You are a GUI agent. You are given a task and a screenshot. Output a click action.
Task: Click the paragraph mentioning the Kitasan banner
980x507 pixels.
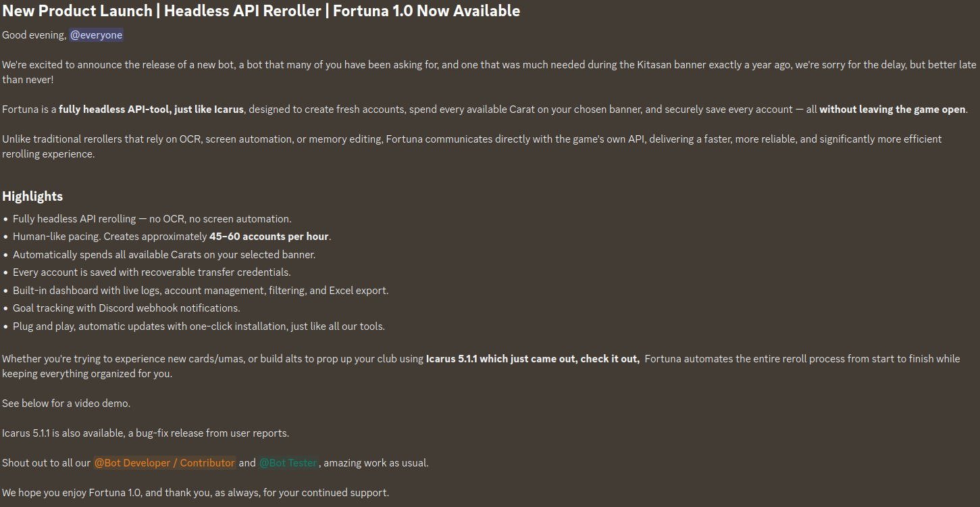(490, 72)
